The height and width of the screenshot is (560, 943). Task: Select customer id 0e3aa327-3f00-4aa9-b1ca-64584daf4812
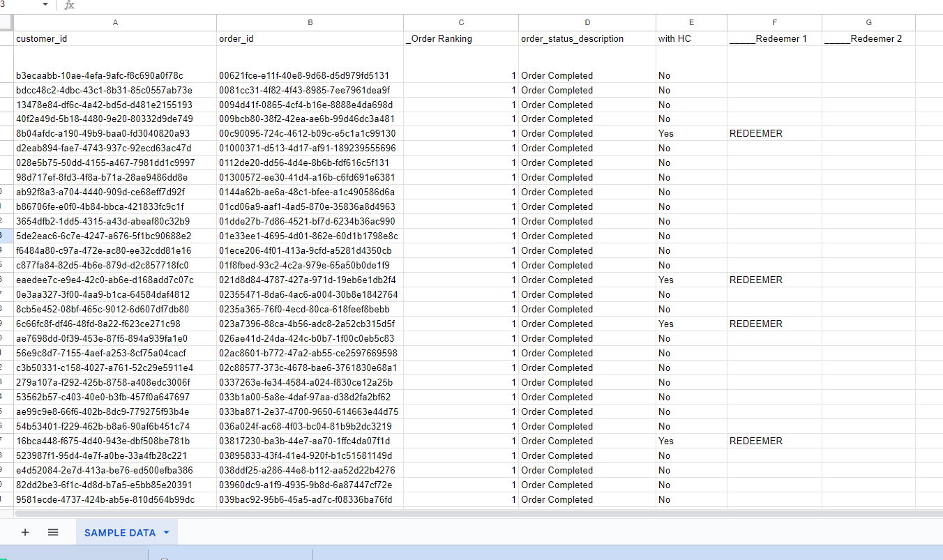(115, 294)
